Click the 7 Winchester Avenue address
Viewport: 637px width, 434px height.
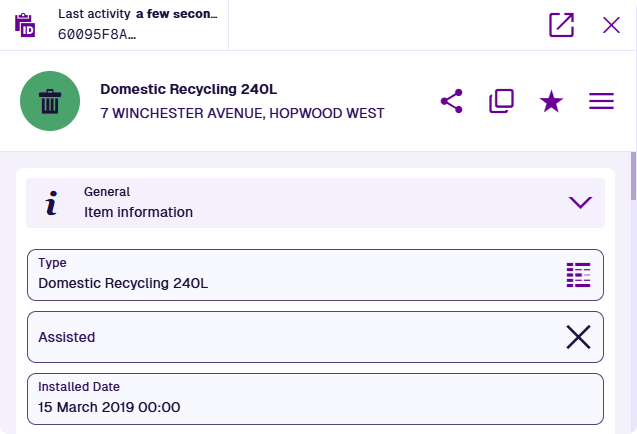pos(242,113)
